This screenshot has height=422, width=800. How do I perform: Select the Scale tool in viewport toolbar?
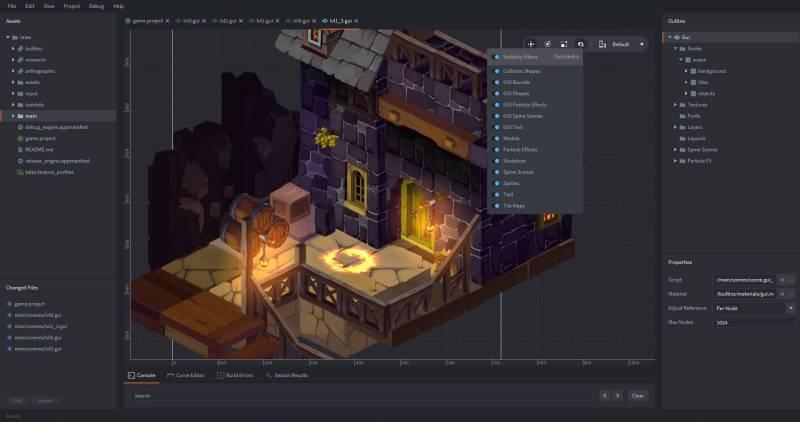coord(564,44)
